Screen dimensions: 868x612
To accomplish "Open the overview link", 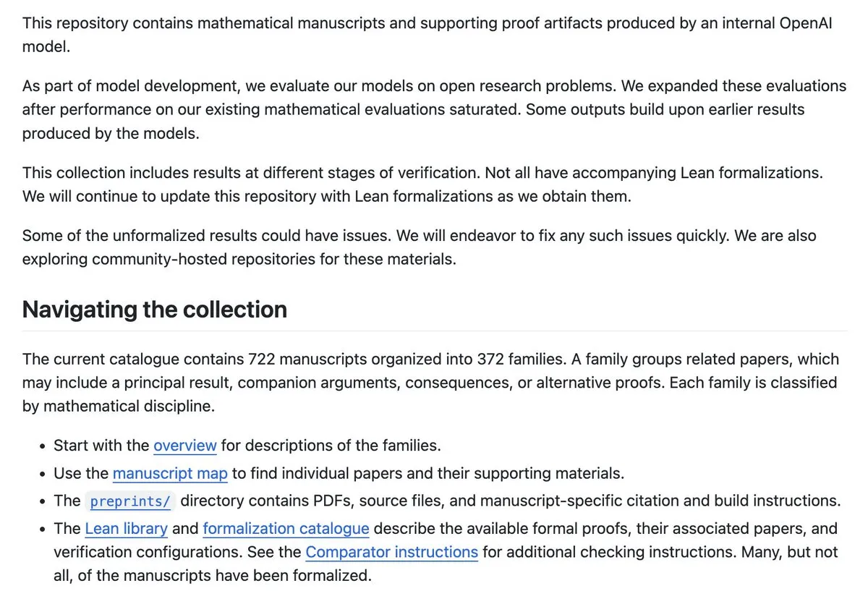I will click(x=185, y=446).
